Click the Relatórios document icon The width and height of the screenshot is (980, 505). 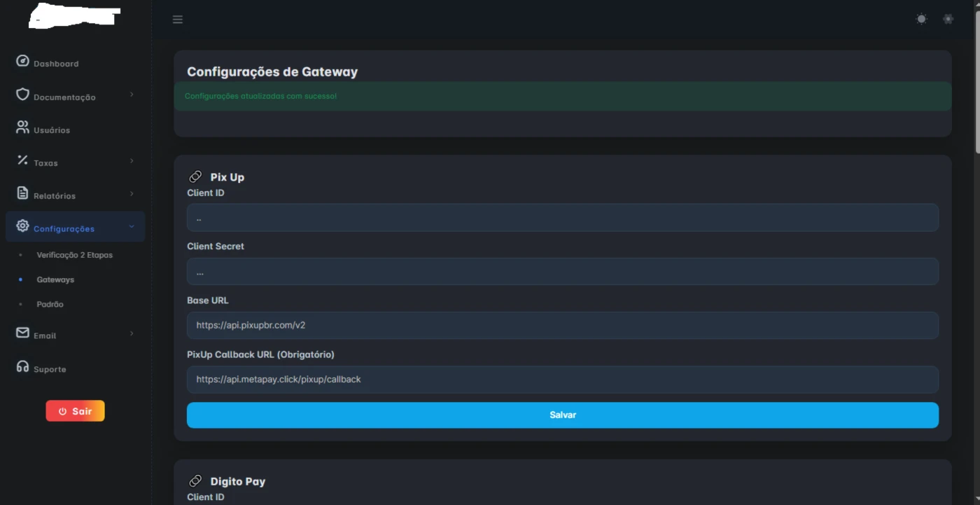(22, 193)
